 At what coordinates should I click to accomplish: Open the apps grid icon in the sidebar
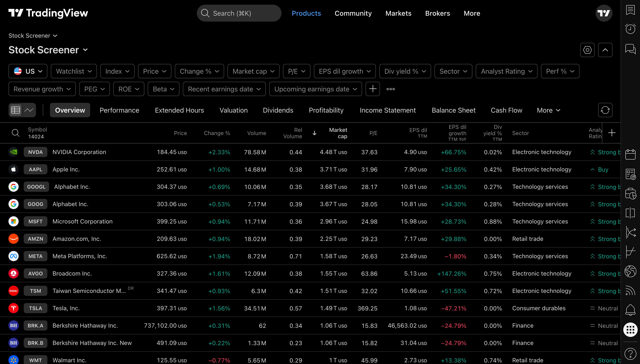pyautogui.click(x=630, y=330)
